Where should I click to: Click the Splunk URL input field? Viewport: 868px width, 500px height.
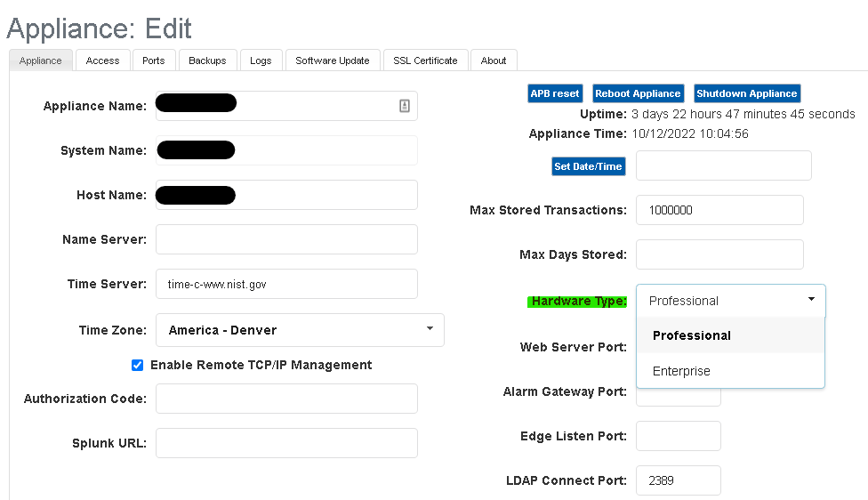tap(286, 443)
